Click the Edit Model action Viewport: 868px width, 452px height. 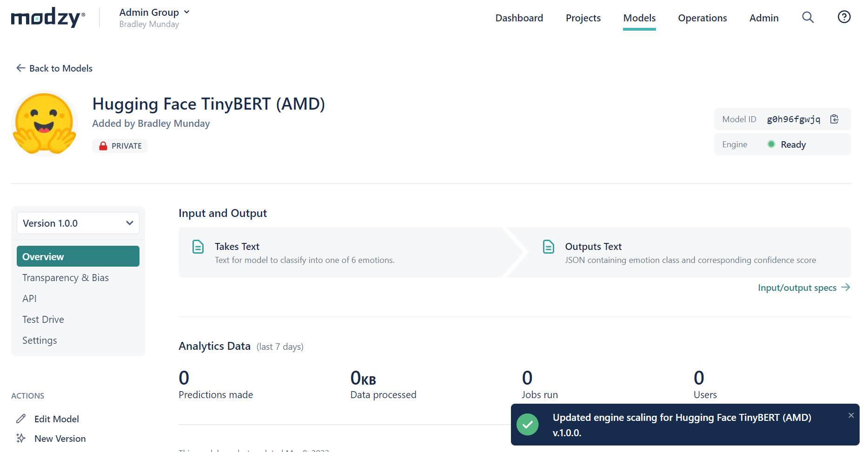coord(47,419)
